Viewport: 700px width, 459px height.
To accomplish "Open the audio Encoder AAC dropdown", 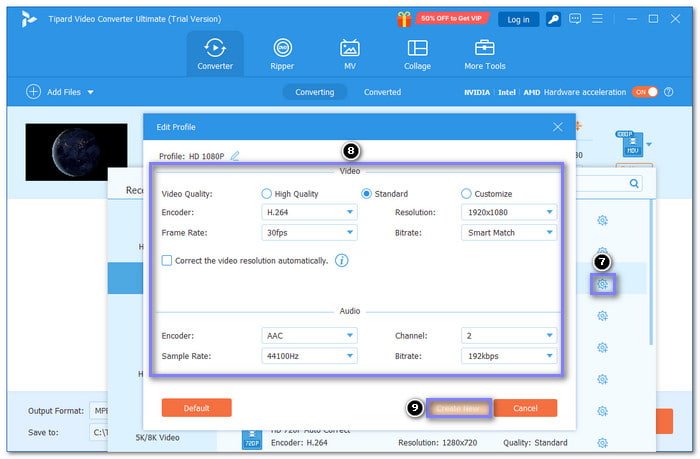I will (x=309, y=335).
